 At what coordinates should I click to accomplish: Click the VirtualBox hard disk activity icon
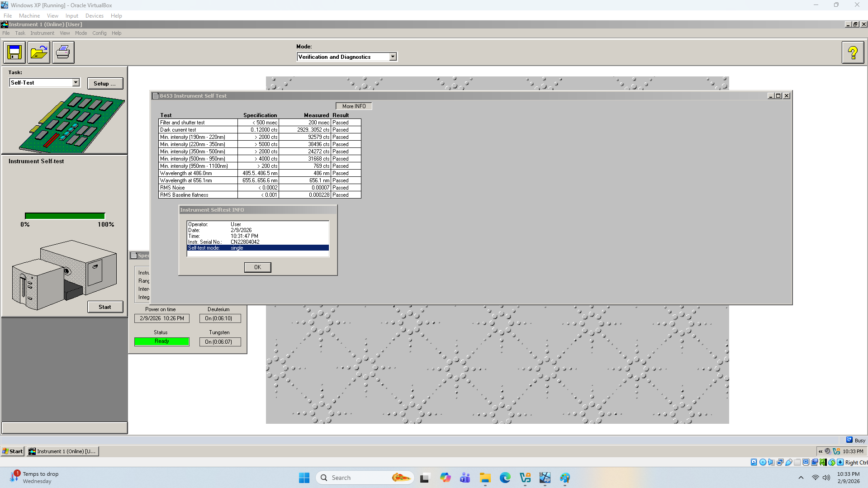coord(754,462)
